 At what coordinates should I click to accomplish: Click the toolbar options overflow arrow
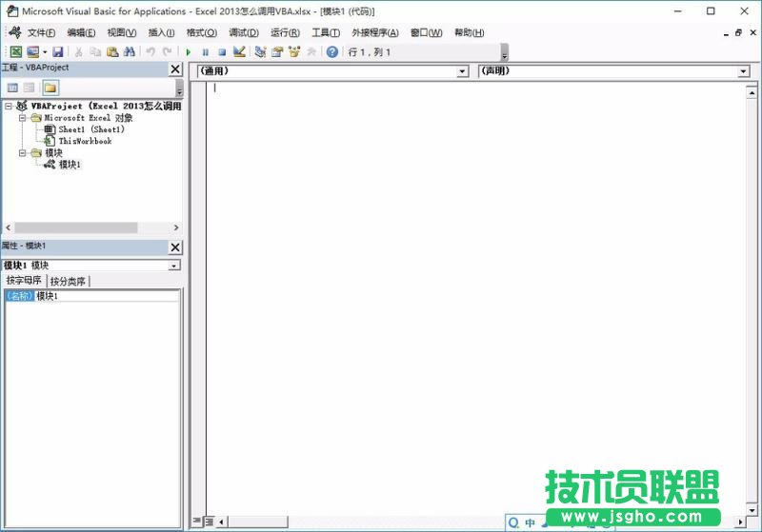505,52
